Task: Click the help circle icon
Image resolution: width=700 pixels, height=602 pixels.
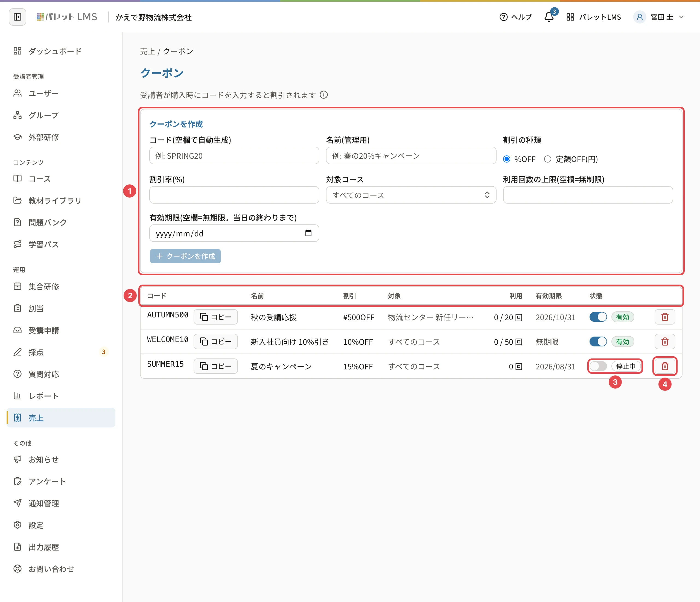Action: coord(503,17)
